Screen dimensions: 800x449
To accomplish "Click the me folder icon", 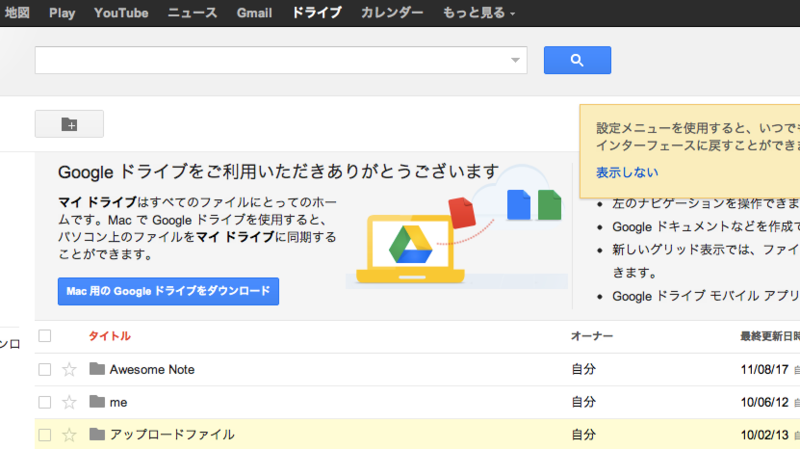I will point(97,401).
